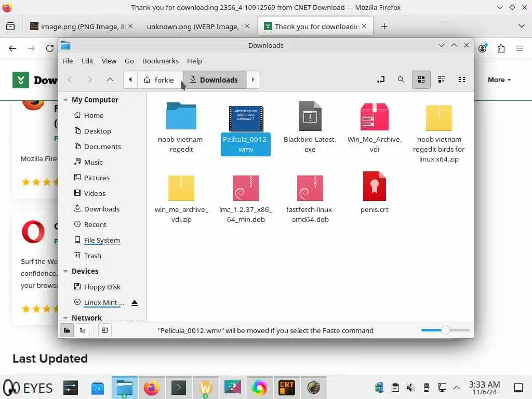Close the Thank you for downloading tab

pos(364,26)
